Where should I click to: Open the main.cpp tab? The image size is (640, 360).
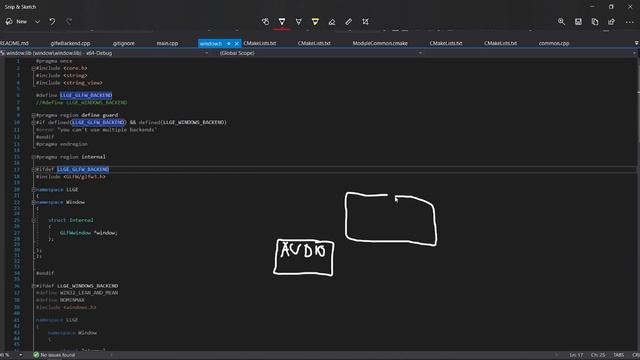coord(167,43)
